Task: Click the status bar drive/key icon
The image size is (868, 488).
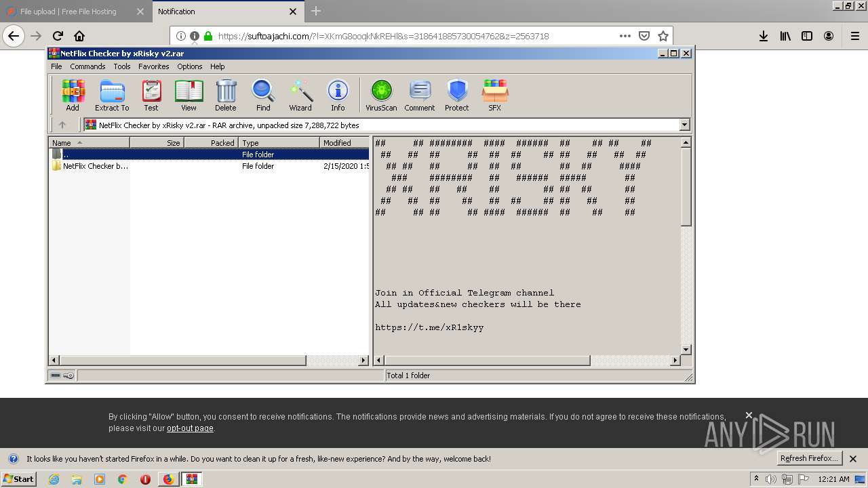Action: tap(62, 375)
